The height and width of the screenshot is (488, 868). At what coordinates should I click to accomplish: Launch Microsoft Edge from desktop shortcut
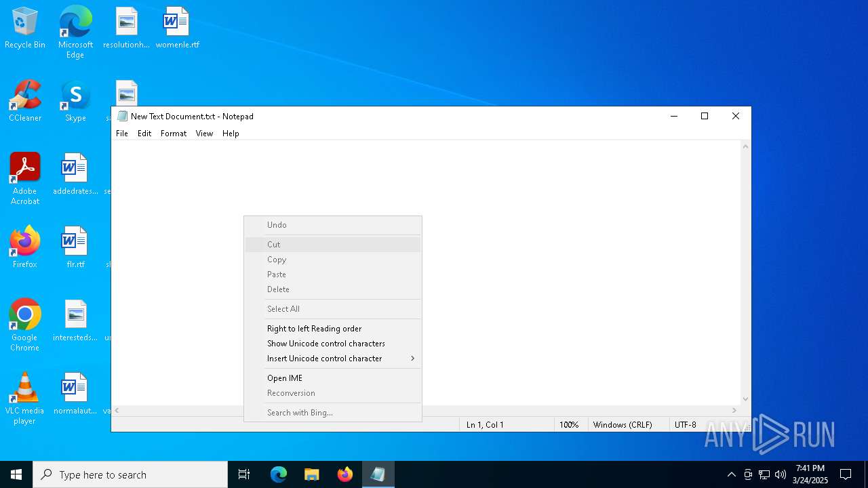coord(75,33)
